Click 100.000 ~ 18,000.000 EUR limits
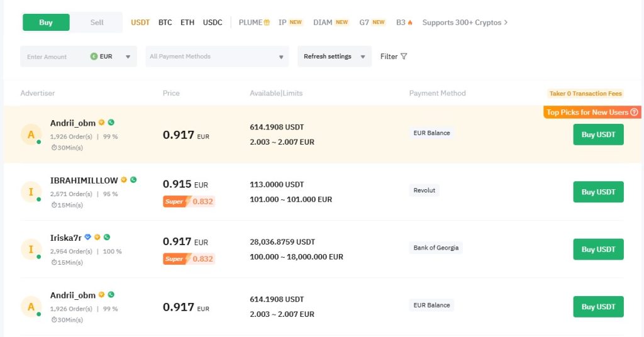Viewport: 644px width, 337px height. coord(297,257)
